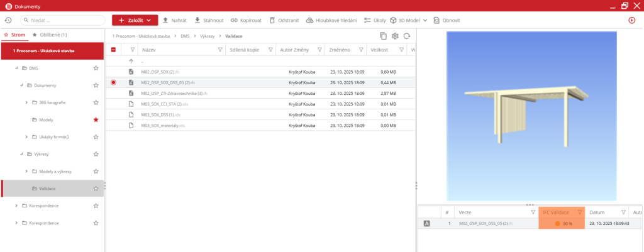Toggle the select-all checkbox in list header
The width and height of the screenshot is (644, 252).
pos(113,50)
